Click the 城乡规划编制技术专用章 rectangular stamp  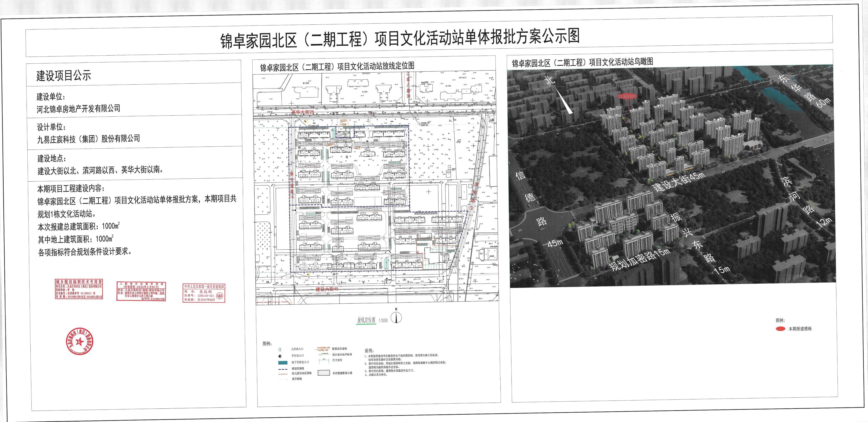pos(79,289)
